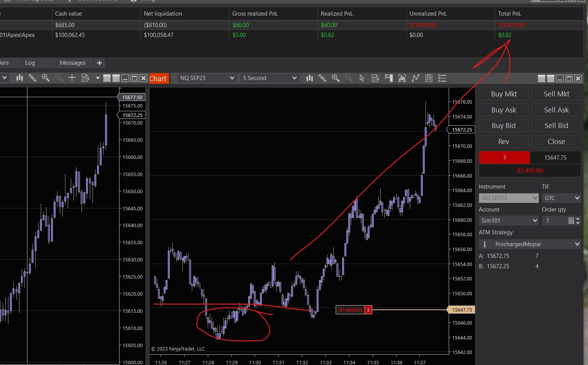
Task: Click the average price 15647.75 in Chart Trader
Action: pyautogui.click(x=555, y=158)
